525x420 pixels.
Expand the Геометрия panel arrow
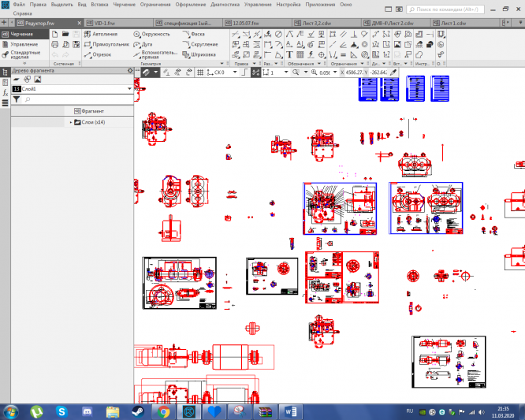tap(222, 64)
